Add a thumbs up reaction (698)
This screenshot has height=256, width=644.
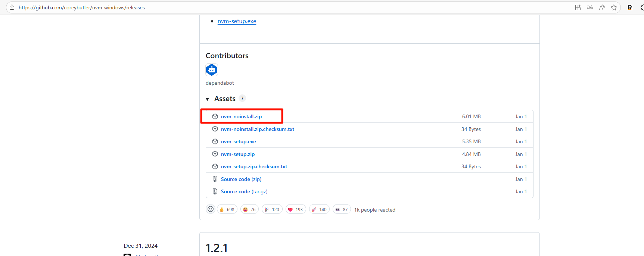[227, 209]
